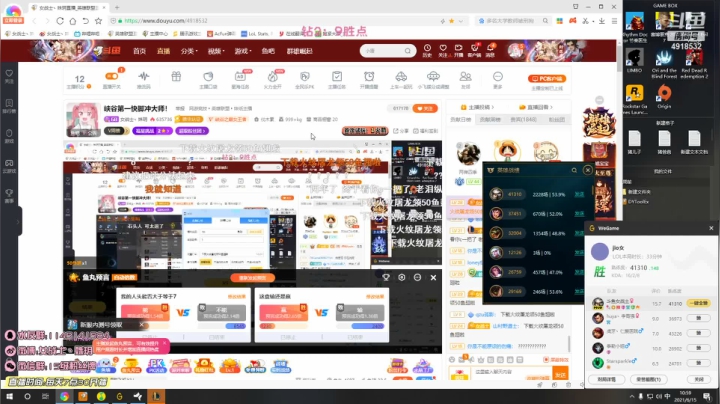Click the 发送 link for 41310 hero row
This screenshot has width=720, height=404.
click(x=579, y=194)
